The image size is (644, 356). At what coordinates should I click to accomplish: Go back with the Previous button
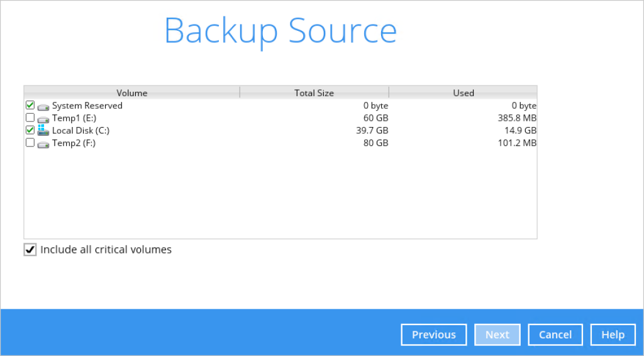click(x=434, y=335)
